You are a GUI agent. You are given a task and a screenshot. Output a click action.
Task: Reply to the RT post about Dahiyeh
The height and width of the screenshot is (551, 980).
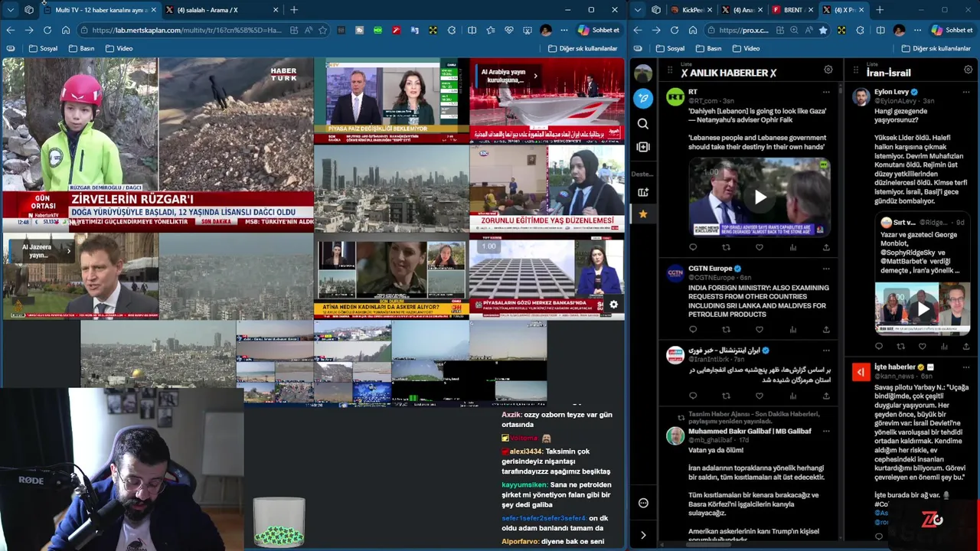point(693,247)
